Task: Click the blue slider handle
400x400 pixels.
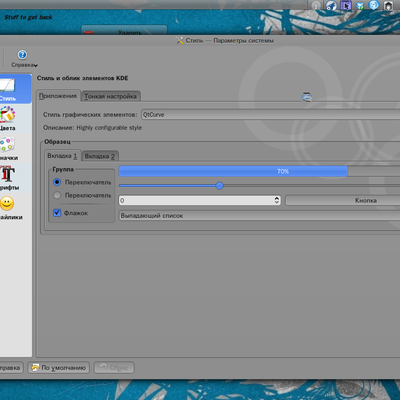Action: (x=219, y=186)
